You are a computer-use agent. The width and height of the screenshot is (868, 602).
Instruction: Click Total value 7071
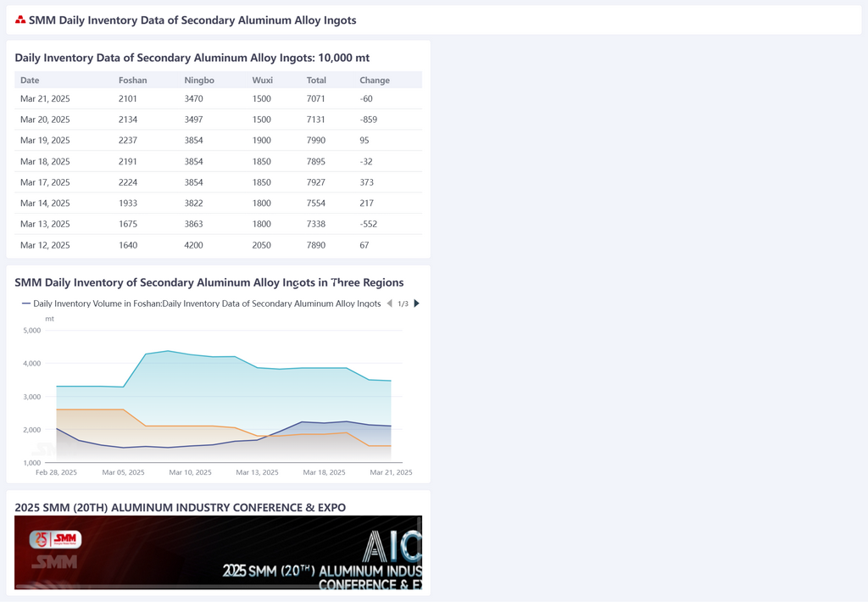[x=316, y=98]
